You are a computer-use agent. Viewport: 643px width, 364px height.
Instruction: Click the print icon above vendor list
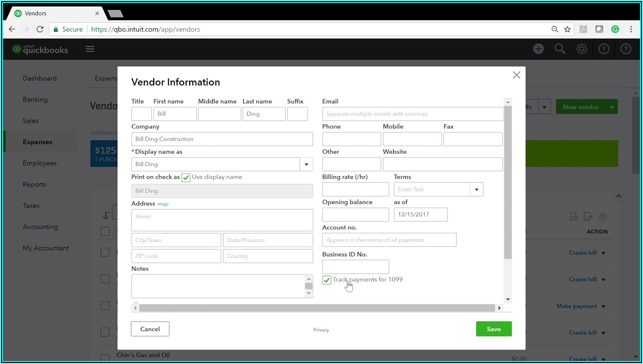point(573,216)
